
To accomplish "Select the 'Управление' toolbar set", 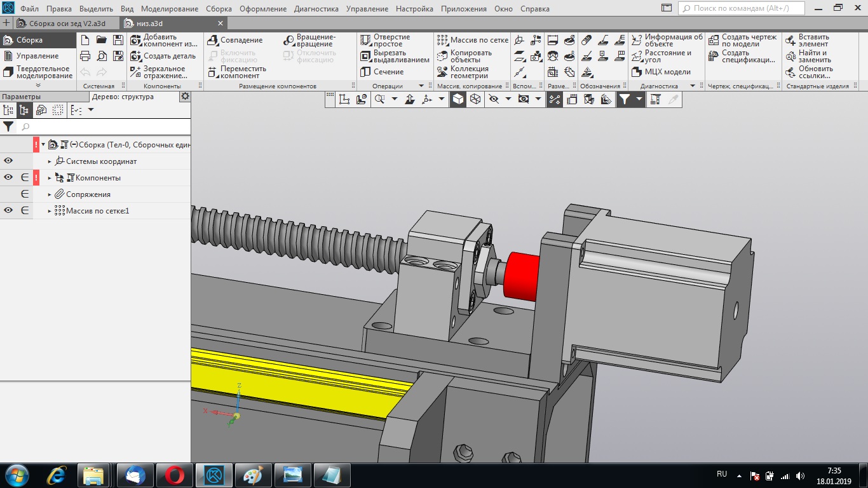I will point(37,56).
